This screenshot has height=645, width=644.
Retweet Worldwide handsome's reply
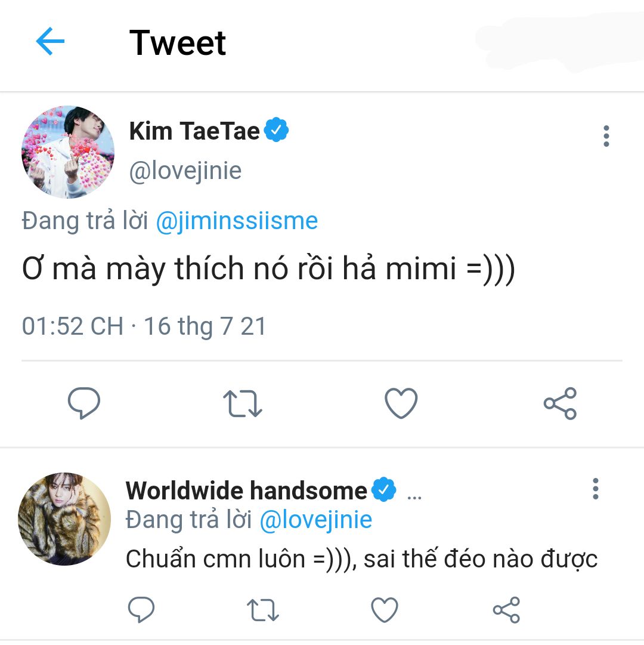[x=262, y=610]
